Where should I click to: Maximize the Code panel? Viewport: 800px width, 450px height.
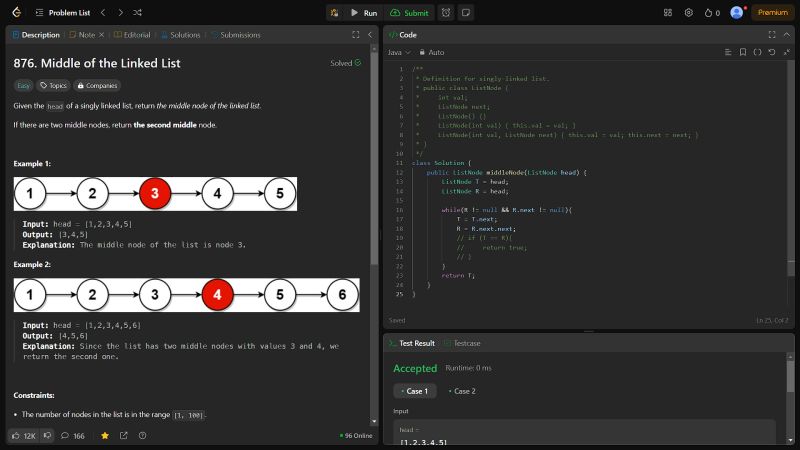tap(772, 35)
